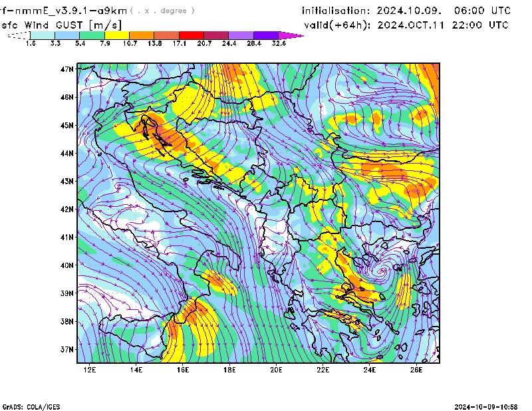Click the 44N latitude label

tap(67, 154)
